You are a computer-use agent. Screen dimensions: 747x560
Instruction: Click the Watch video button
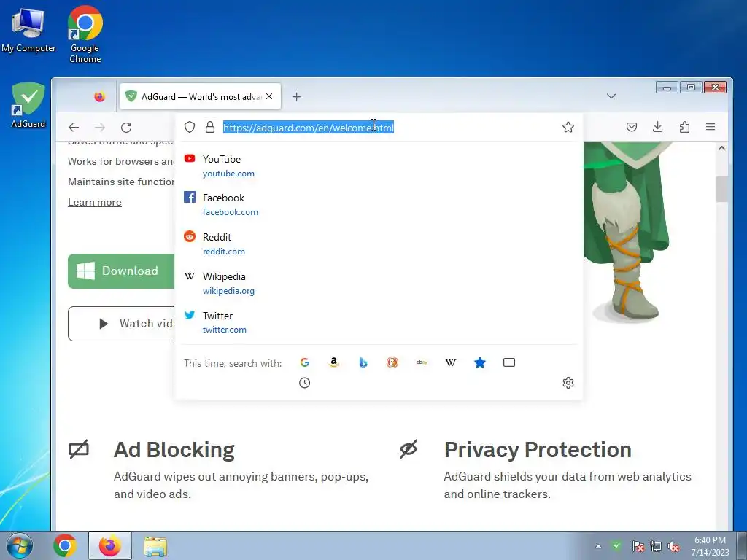(x=122, y=324)
